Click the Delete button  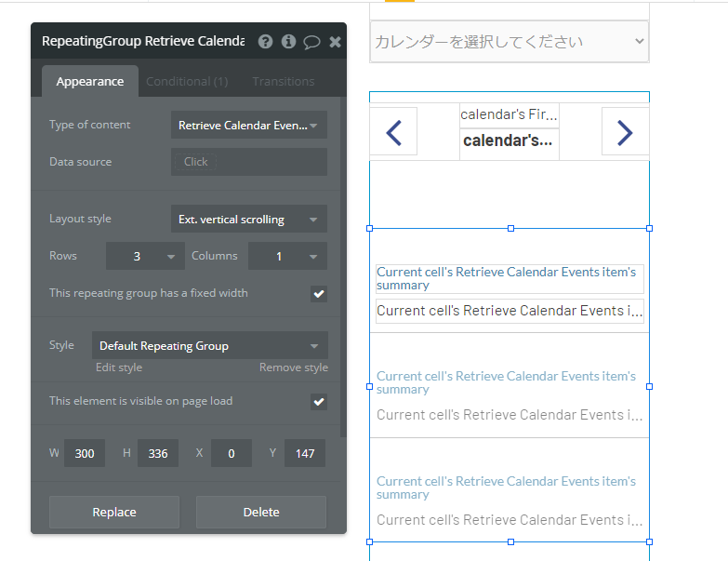coord(261,513)
